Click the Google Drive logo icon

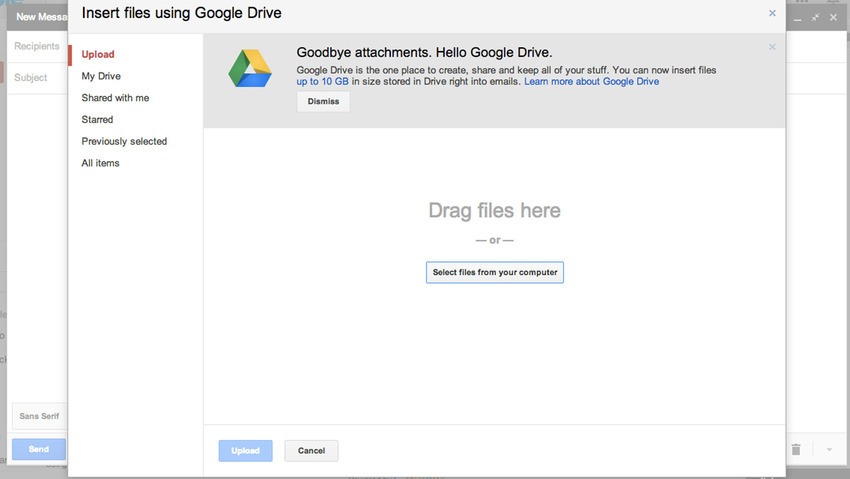click(249, 68)
